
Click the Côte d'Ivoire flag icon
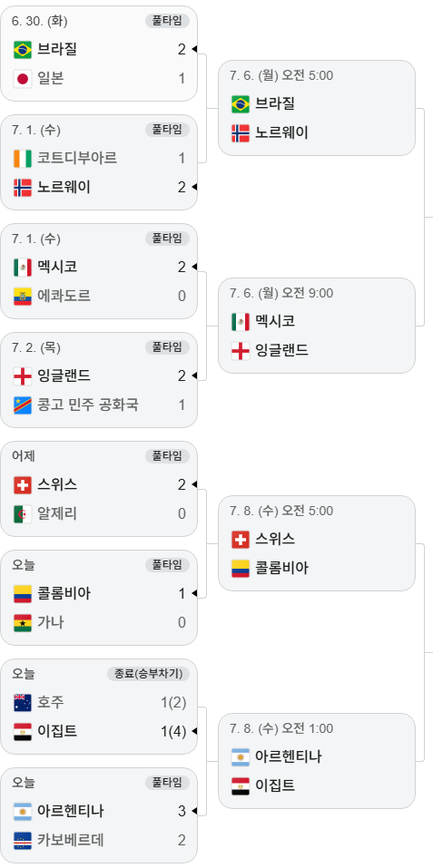point(23,159)
